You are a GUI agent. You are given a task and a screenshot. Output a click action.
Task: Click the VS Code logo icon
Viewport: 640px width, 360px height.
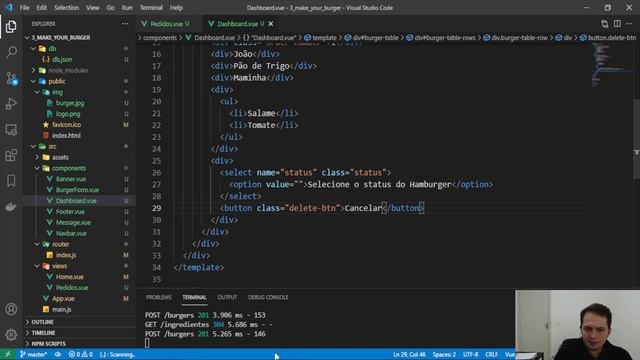9,7
